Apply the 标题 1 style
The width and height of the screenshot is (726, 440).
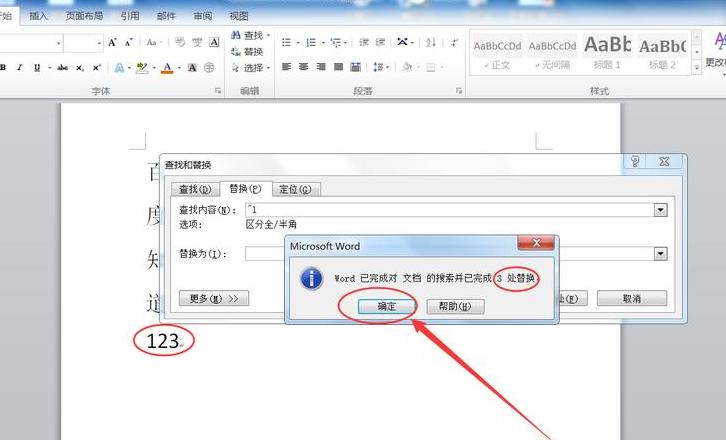click(x=607, y=51)
